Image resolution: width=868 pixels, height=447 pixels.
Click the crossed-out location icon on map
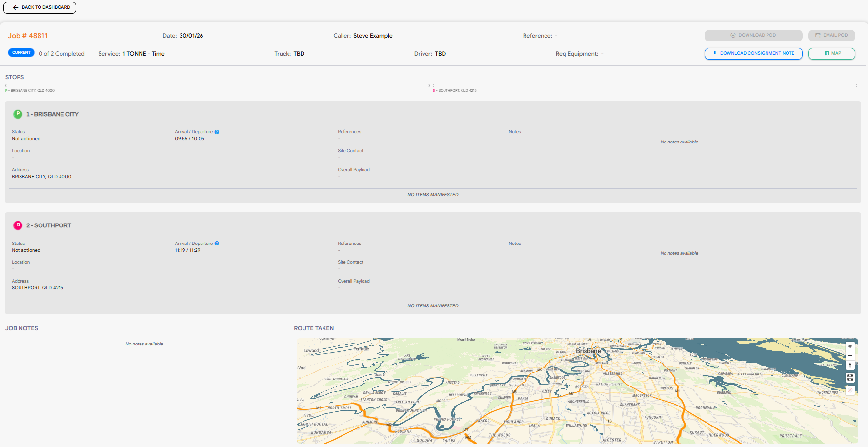pyautogui.click(x=850, y=390)
